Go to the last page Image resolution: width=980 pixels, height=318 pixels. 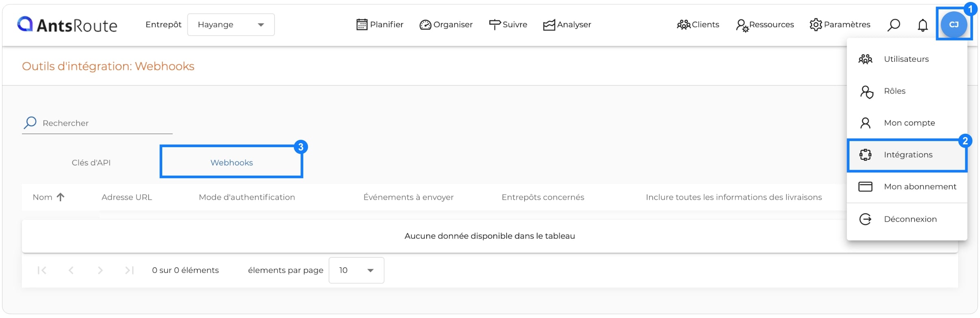click(129, 270)
